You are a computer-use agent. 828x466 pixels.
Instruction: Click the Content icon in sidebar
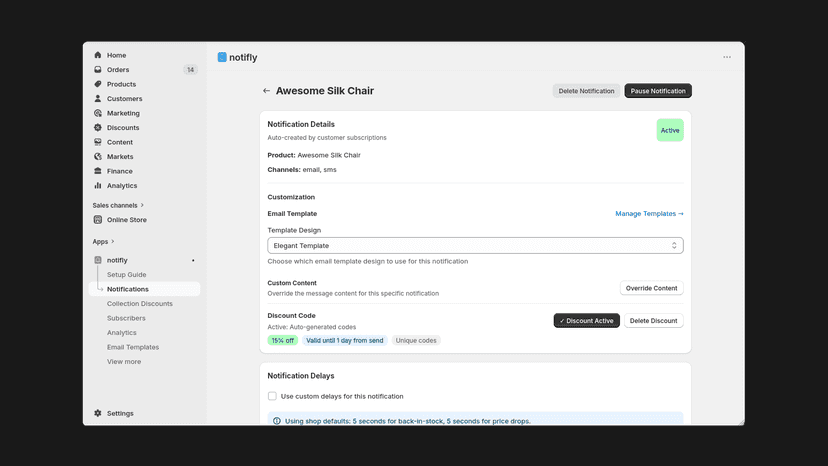coord(98,142)
